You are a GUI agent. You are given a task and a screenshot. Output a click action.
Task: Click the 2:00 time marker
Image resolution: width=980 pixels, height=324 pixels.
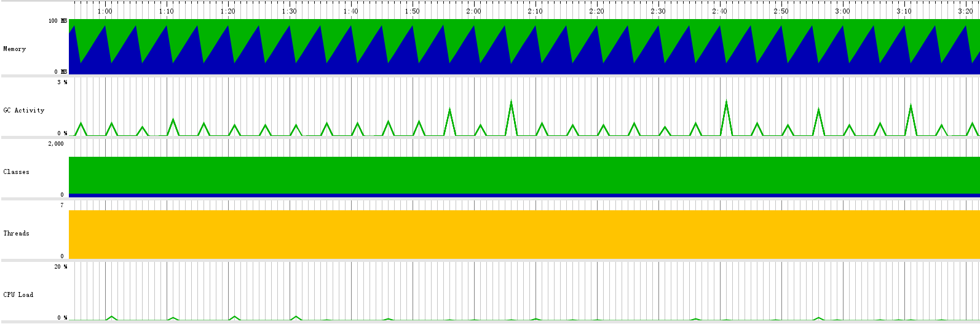pyautogui.click(x=474, y=11)
